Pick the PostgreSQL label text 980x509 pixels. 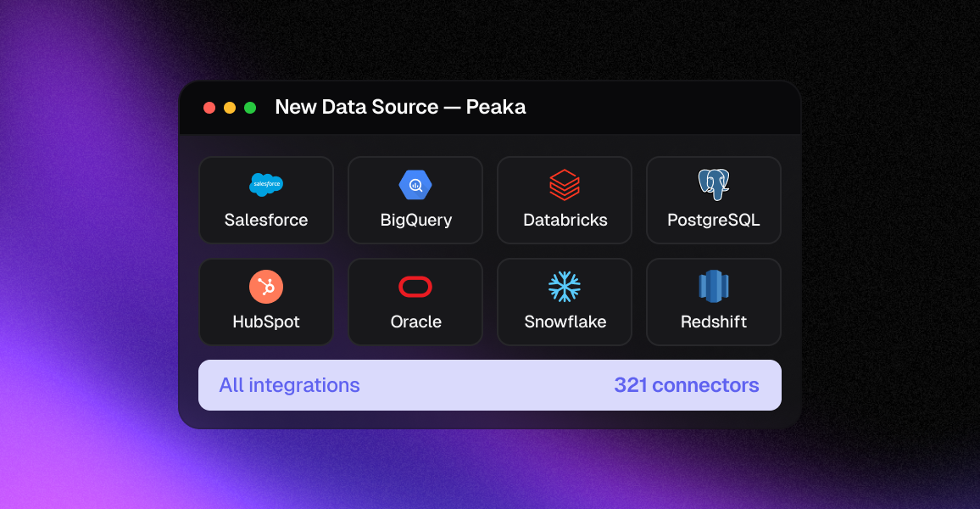click(714, 220)
